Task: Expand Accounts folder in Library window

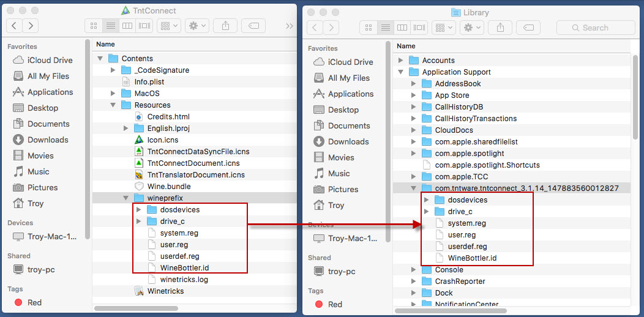Action: [401, 61]
